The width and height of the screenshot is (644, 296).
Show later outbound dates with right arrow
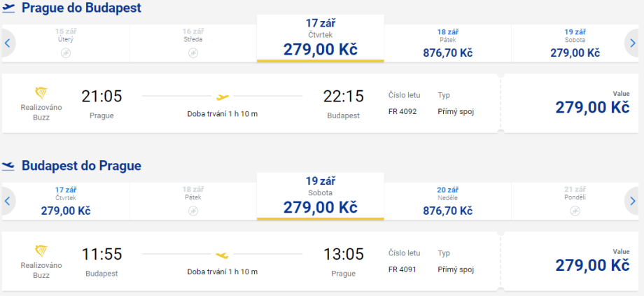pyautogui.click(x=631, y=44)
